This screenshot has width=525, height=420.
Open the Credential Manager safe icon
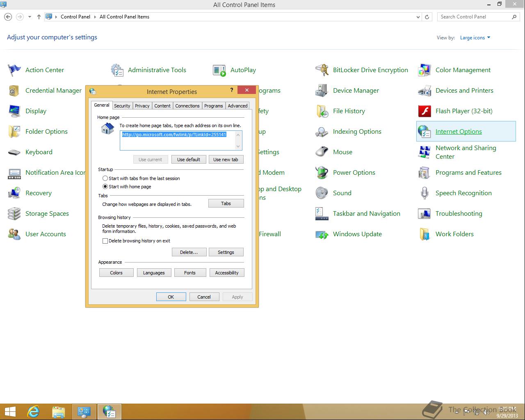(14, 91)
